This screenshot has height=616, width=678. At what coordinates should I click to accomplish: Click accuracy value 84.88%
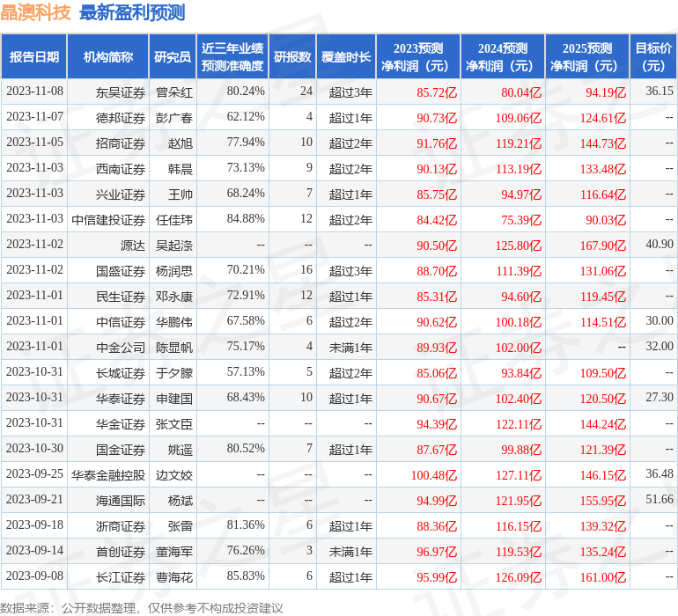coord(246,218)
